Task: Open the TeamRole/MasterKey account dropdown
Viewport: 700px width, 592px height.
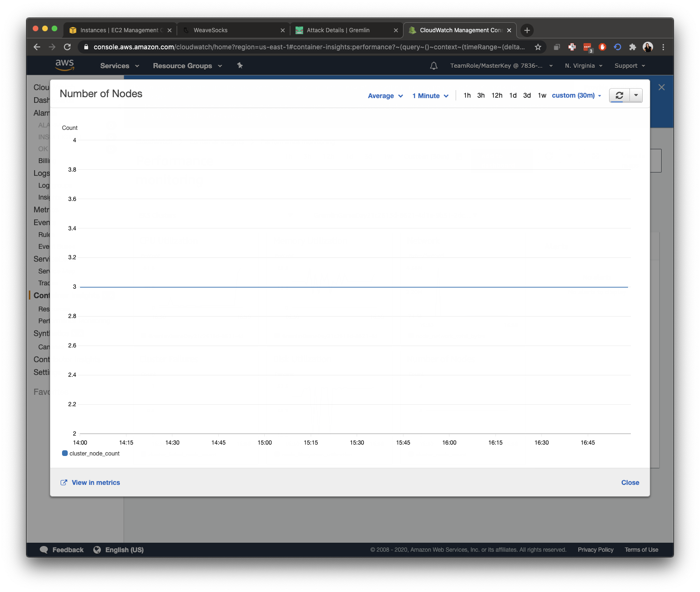Action: click(x=501, y=66)
